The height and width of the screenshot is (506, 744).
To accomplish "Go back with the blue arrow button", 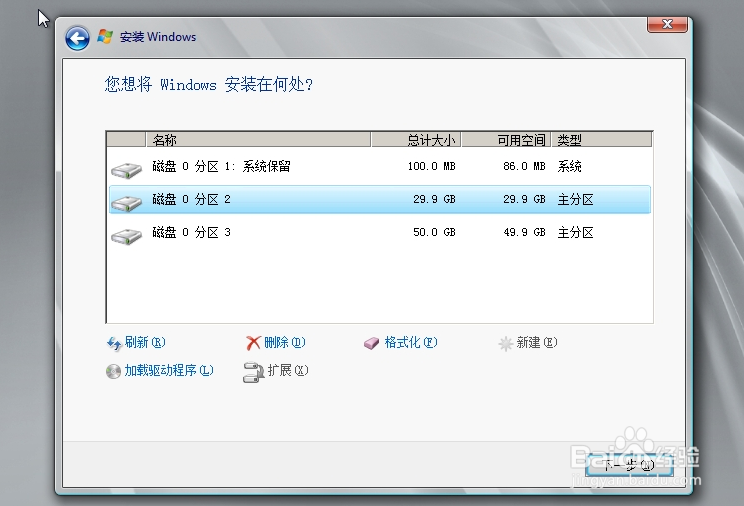I will click(x=77, y=38).
